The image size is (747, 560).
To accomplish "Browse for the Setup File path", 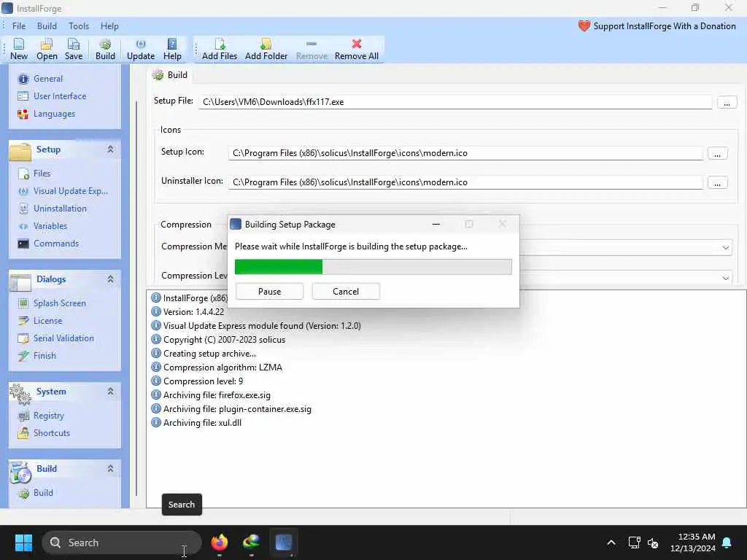I will point(727,102).
